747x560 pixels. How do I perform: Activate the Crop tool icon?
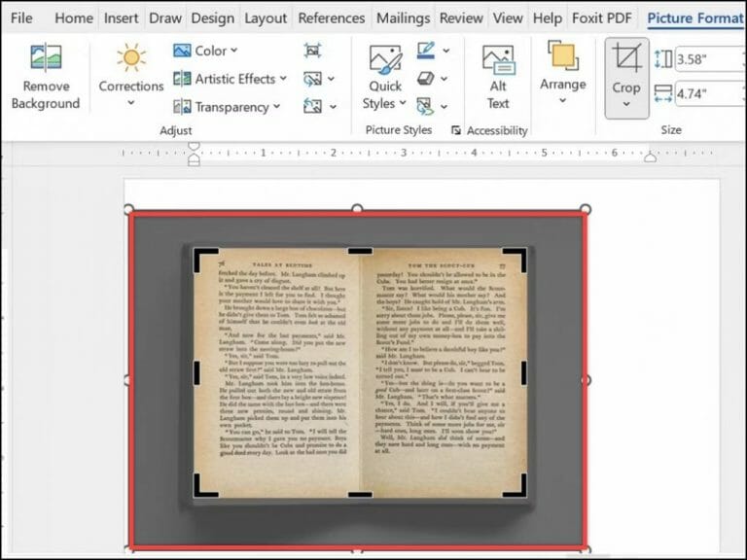pyautogui.click(x=627, y=57)
